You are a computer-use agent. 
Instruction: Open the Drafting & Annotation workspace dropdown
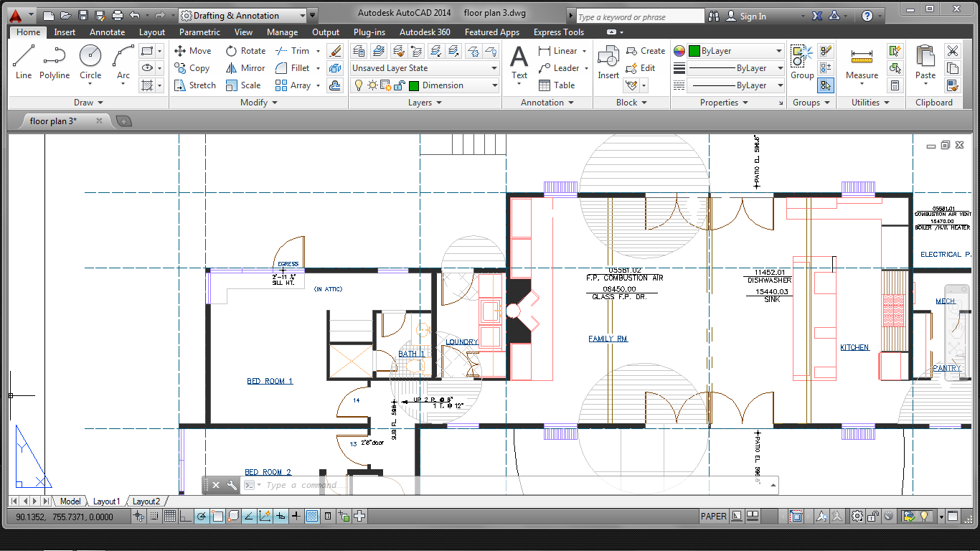(x=302, y=15)
